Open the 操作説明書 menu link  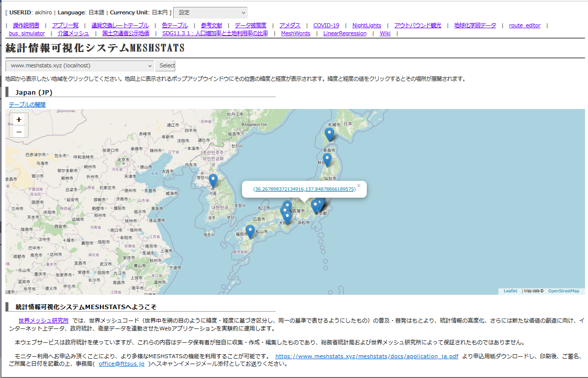pyautogui.click(x=26, y=25)
